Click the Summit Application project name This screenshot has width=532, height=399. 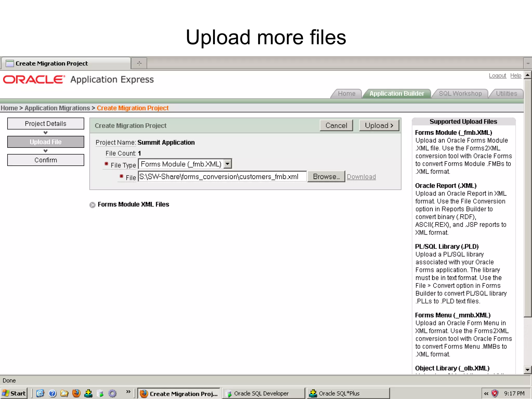[x=166, y=142]
